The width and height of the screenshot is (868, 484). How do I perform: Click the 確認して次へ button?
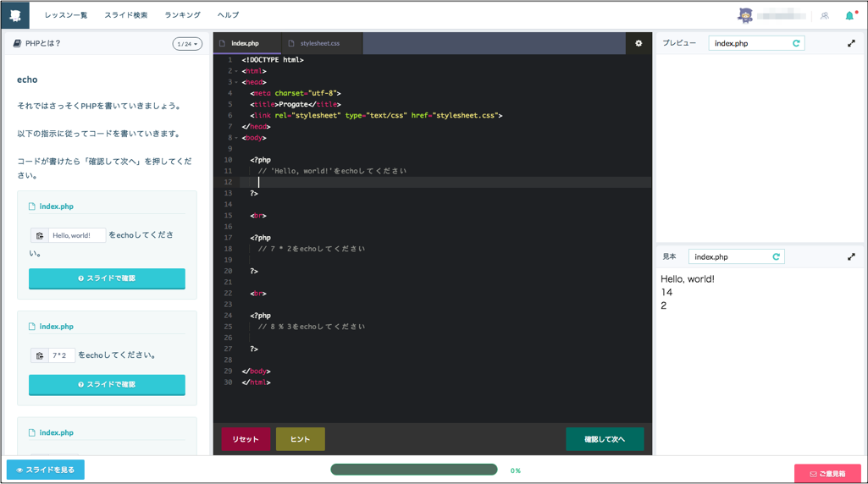click(x=605, y=439)
